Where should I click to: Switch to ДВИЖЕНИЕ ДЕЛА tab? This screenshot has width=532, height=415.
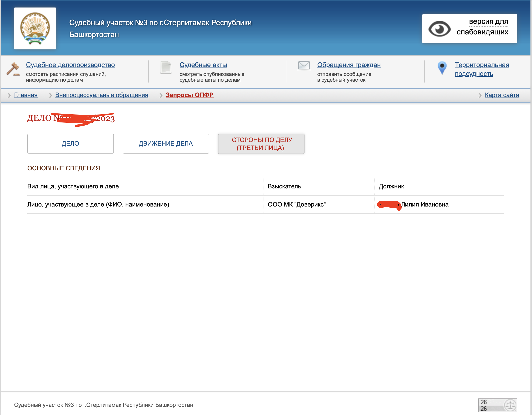tap(166, 143)
